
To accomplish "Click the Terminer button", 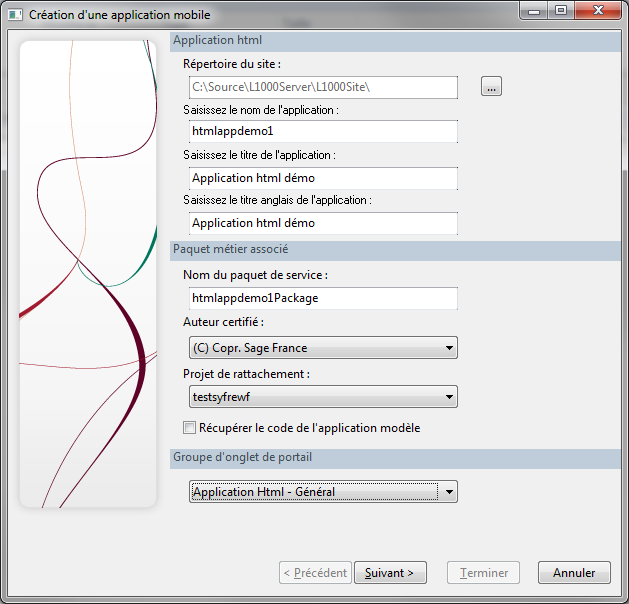I will pyautogui.click(x=483, y=572).
